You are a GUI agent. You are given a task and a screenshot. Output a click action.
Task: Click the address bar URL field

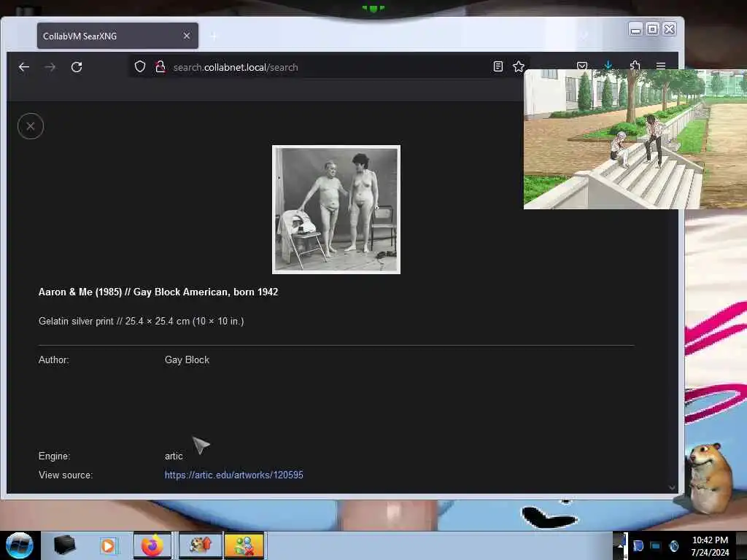[x=329, y=67]
